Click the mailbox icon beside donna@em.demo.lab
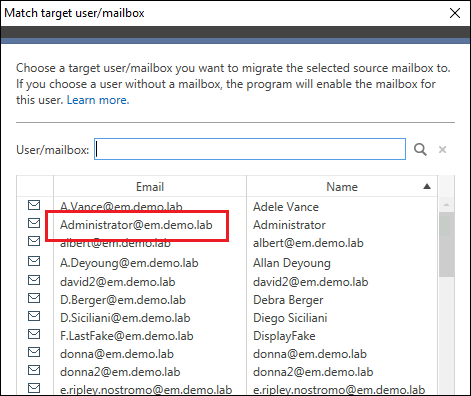 pos(34,352)
